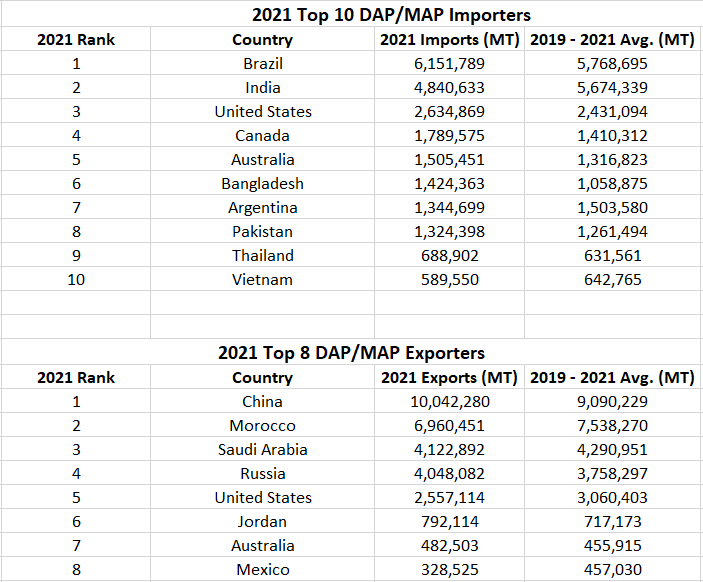Click the average value 7,538,270
The height and width of the screenshot is (582, 703).
pos(612,426)
